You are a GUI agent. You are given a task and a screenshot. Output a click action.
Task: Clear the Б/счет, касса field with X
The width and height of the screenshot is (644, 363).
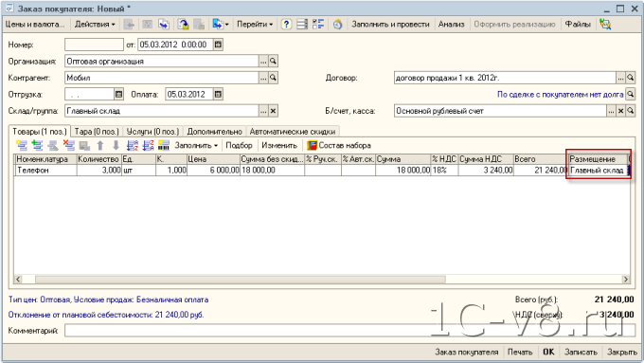621,111
